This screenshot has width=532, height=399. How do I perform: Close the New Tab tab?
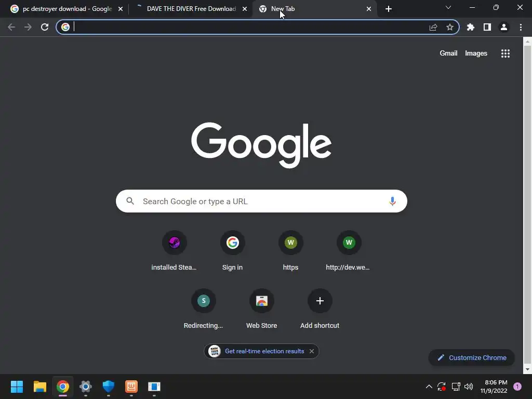[x=369, y=9]
